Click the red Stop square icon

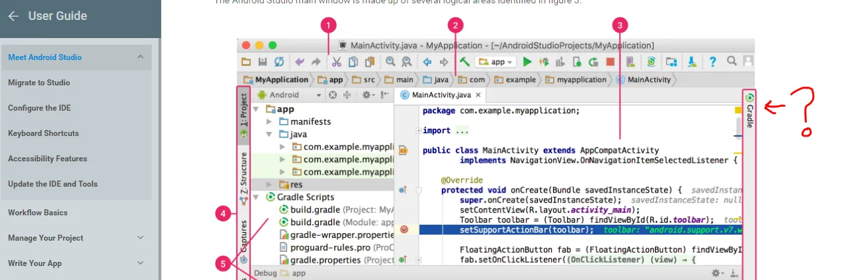[610, 62]
